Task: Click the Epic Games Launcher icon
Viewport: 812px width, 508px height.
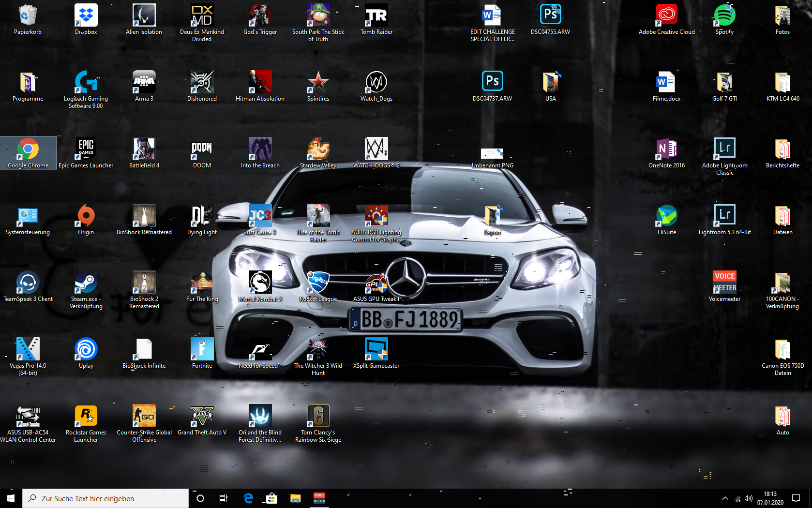Action: [x=86, y=149]
